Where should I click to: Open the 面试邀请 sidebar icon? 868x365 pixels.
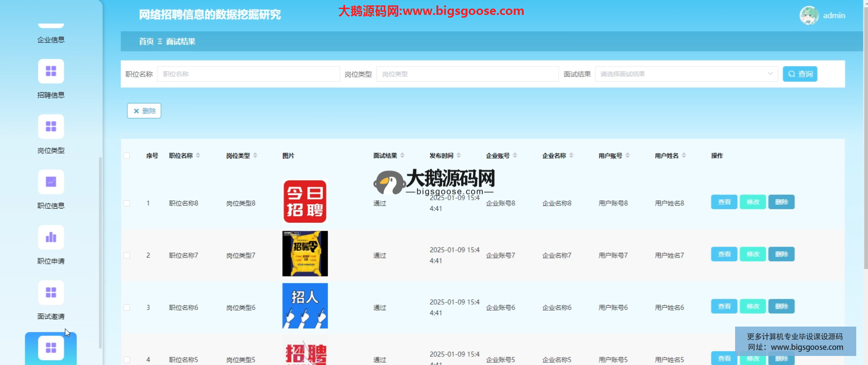pyautogui.click(x=51, y=293)
